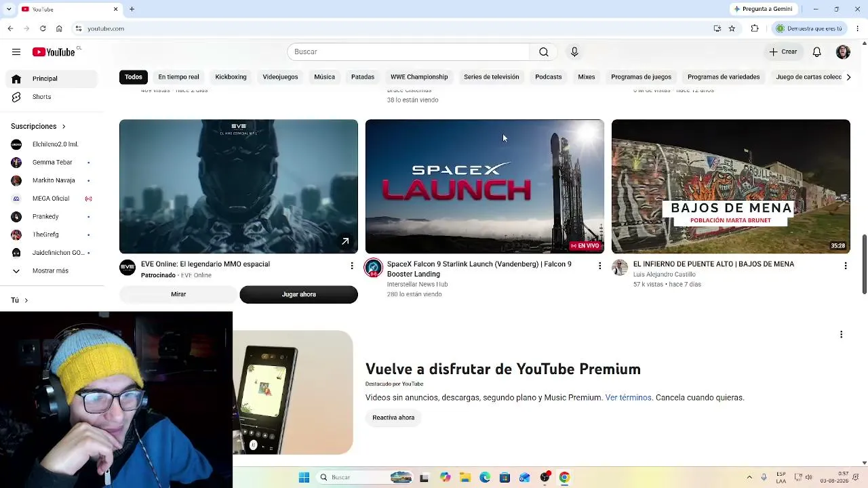Image resolution: width=868 pixels, height=488 pixels.
Task: Click Interstellar News Hub channel avatar
Action: [x=374, y=268]
